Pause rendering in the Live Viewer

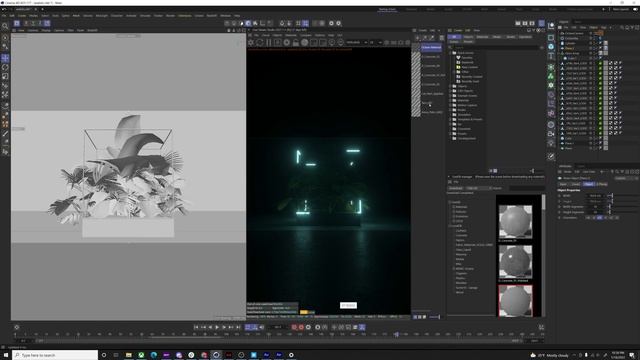point(269,42)
